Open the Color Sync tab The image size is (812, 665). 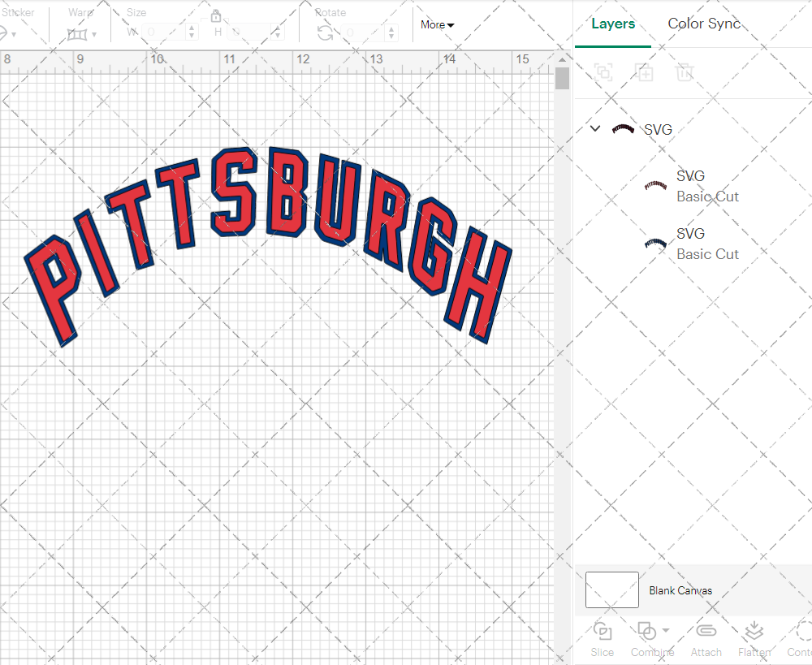pos(704,24)
